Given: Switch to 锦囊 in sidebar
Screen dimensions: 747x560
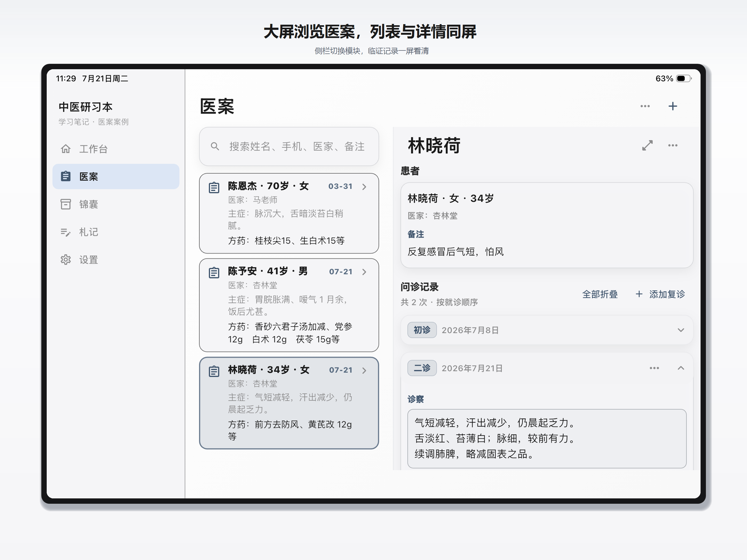Looking at the screenshot, I should pos(116,204).
